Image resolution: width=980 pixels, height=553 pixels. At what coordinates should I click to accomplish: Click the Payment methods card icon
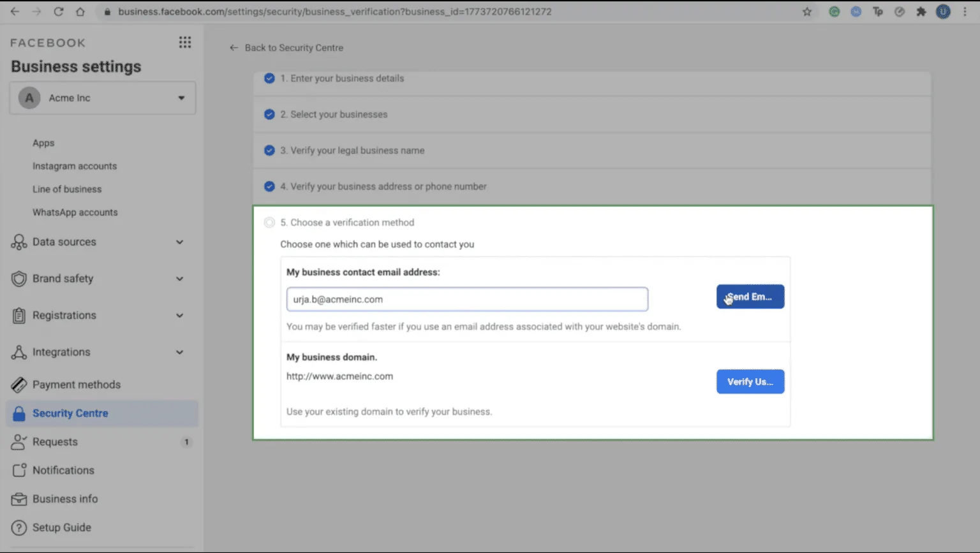(19, 385)
